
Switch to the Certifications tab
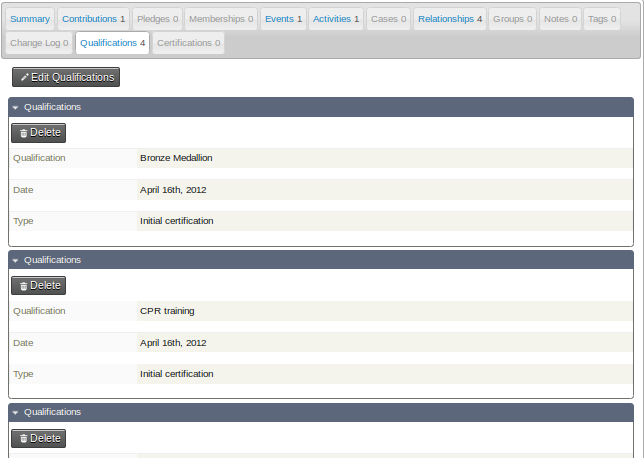tap(189, 43)
